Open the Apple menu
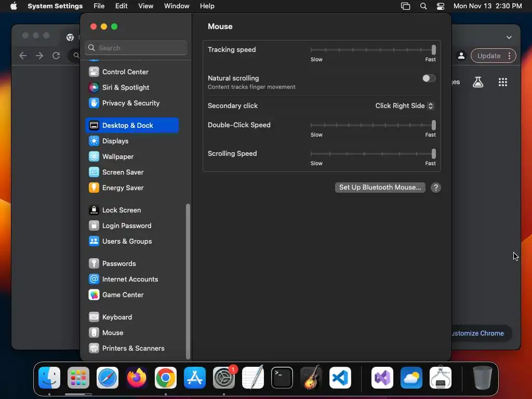 pos(14,6)
